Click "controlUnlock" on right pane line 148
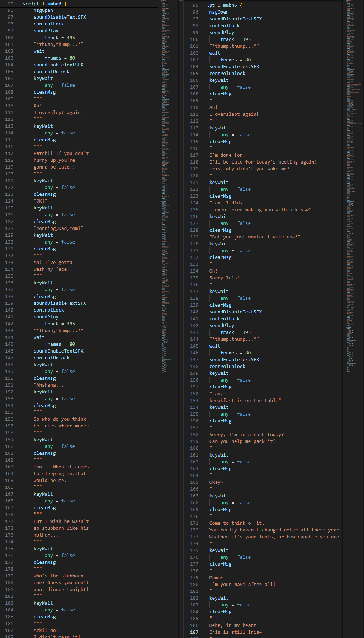Image resolution: width=364 pixels, height=638 pixels. pyautogui.click(x=227, y=367)
